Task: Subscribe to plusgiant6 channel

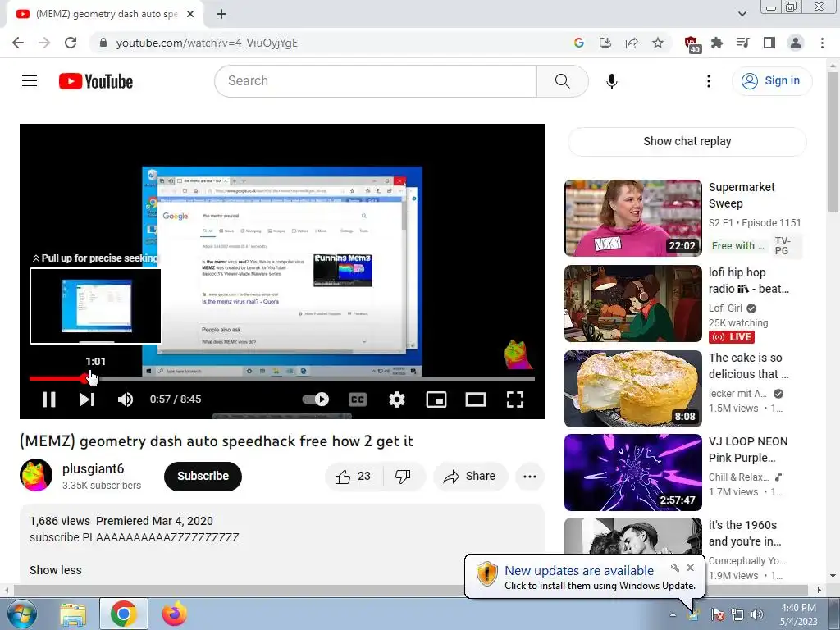Action: (x=203, y=477)
